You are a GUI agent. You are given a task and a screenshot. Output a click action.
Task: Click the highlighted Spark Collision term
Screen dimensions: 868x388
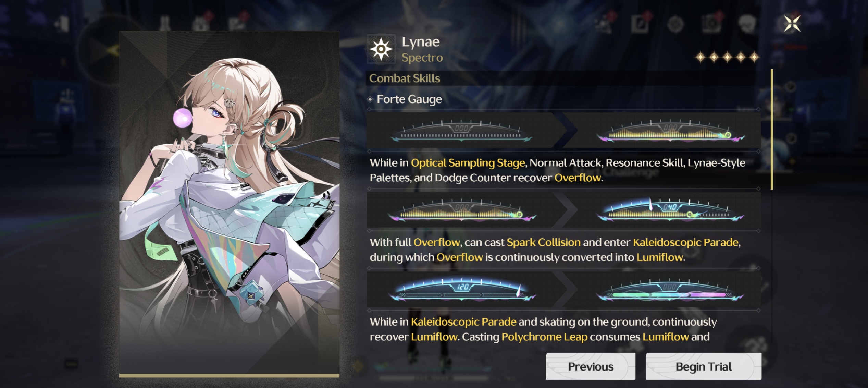(x=544, y=242)
